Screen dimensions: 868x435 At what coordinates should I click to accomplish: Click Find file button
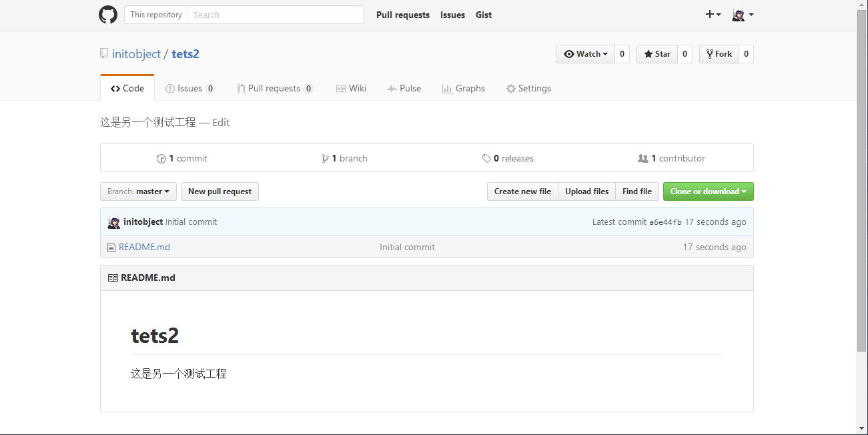[x=637, y=191]
